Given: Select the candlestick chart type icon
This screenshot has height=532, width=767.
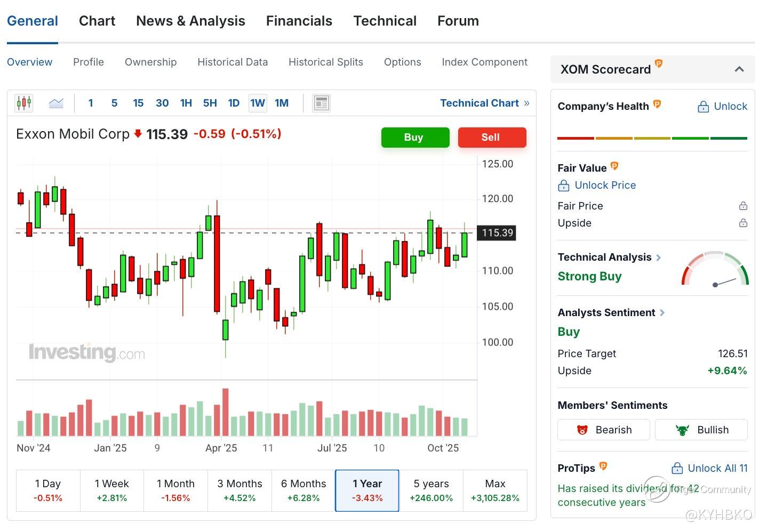Looking at the screenshot, I should point(23,103).
